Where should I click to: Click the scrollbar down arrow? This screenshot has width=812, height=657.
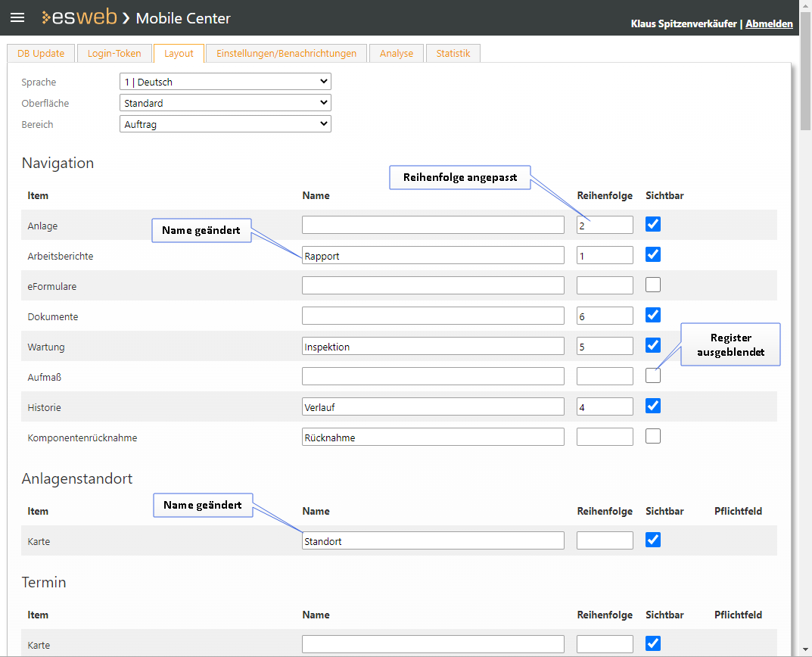[805, 649]
